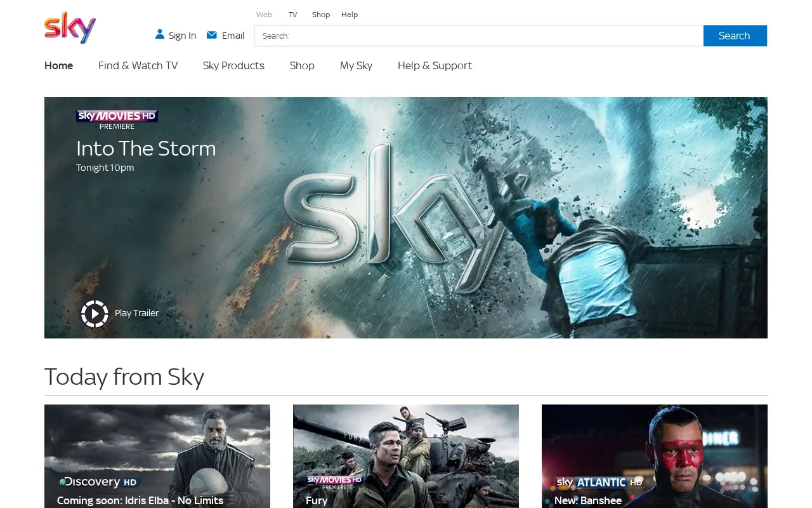This screenshot has width=812, height=508.
Task: Click the Tonight 10pm text
Action: click(105, 168)
